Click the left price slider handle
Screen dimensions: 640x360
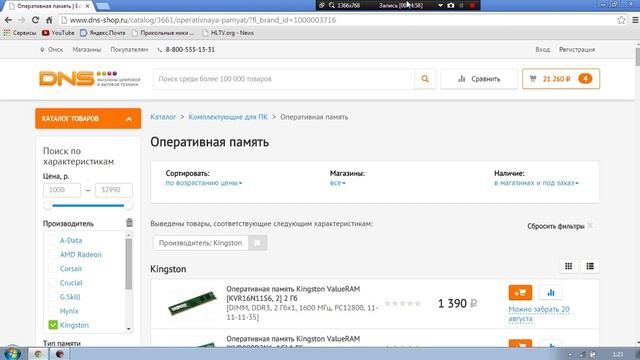pos(48,206)
